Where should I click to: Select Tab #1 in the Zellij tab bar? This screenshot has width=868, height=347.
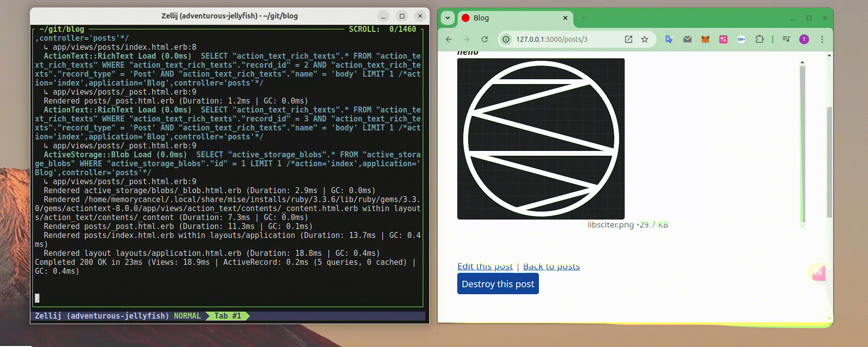pos(228,316)
